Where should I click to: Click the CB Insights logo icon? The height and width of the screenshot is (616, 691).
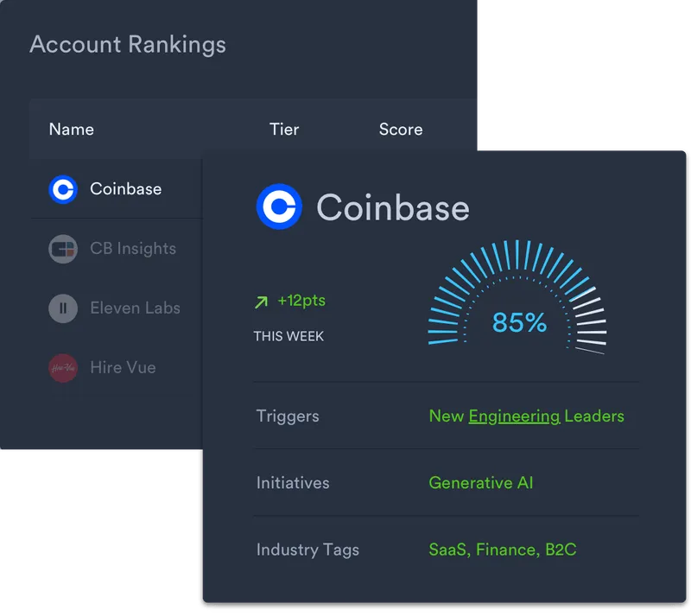[x=63, y=249]
